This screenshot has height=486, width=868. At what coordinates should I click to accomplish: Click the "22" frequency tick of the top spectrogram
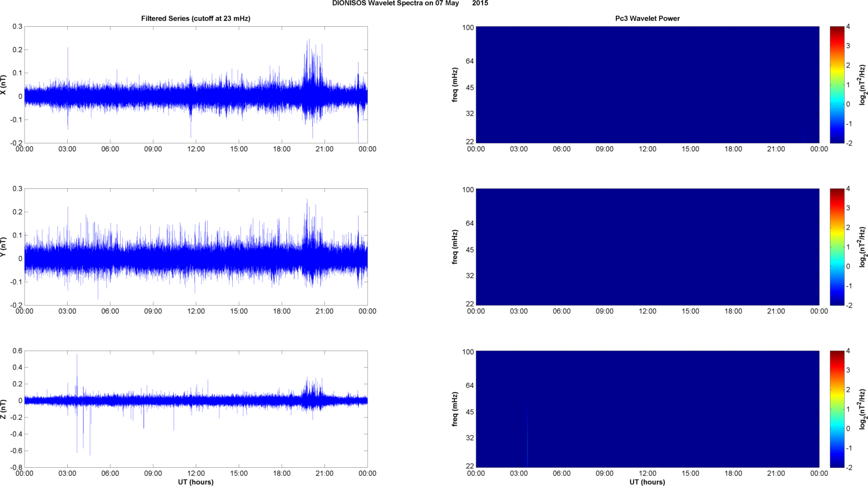[470, 142]
